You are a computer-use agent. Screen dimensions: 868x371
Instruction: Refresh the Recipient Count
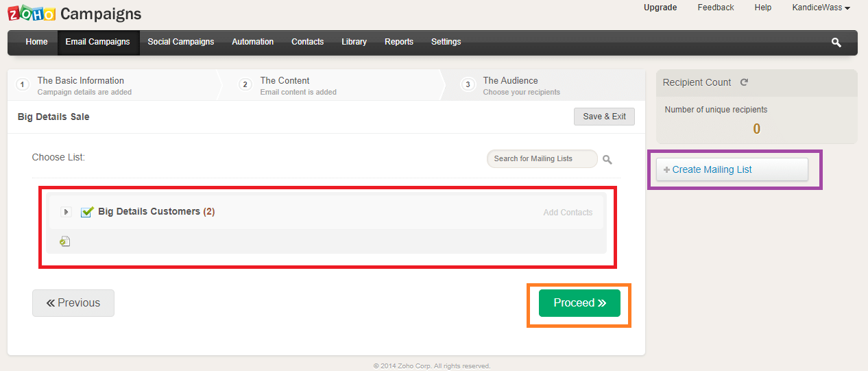point(744,82)
